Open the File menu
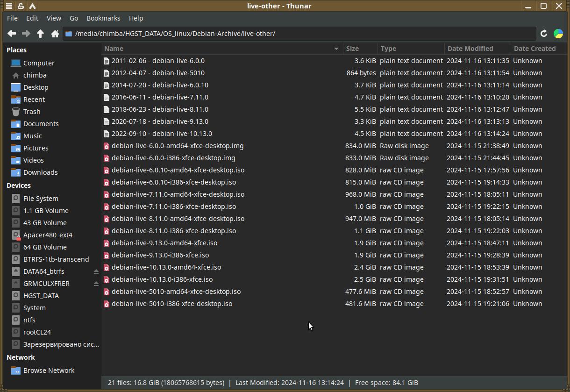 tap(13, 18)
